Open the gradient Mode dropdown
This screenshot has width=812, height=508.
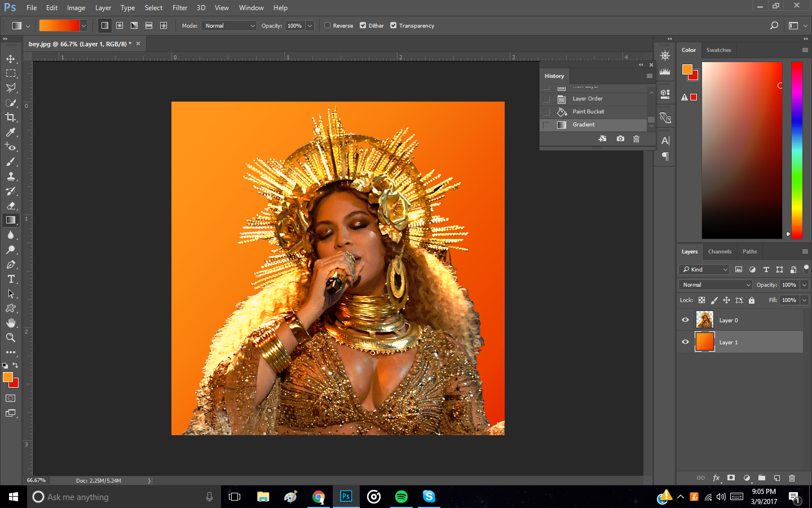[229, 25]
